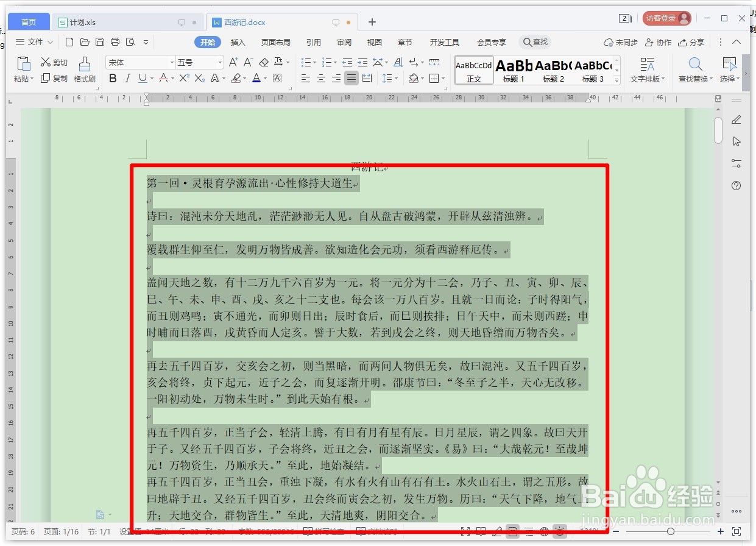This screenshot has width=756, height=546.
Task: Toggle bold formatting
Action: 113,78
